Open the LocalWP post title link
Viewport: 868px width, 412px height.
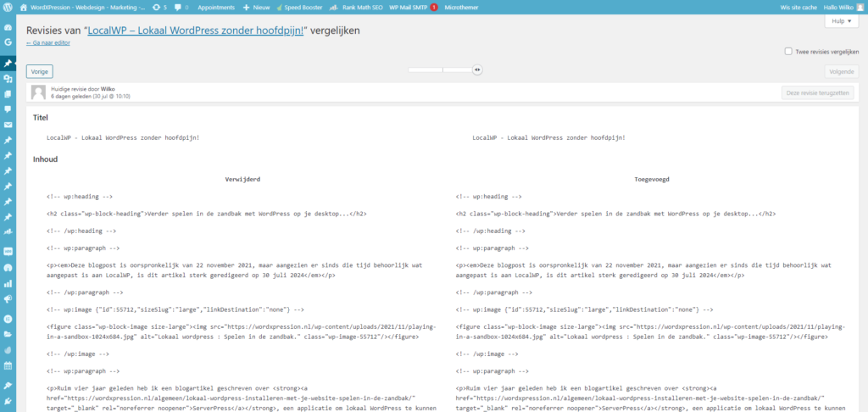(x=196, y=31)
